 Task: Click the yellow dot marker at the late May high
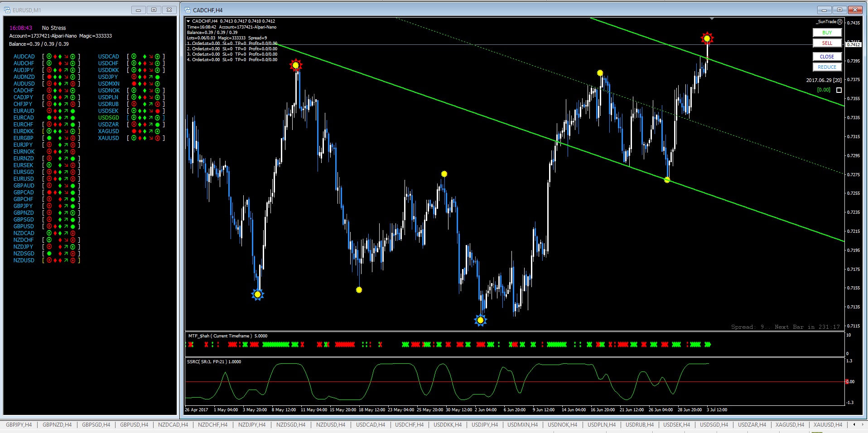[444, 174]
